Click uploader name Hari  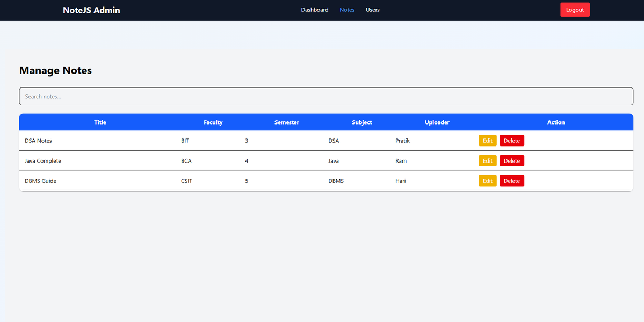[401, 181]
